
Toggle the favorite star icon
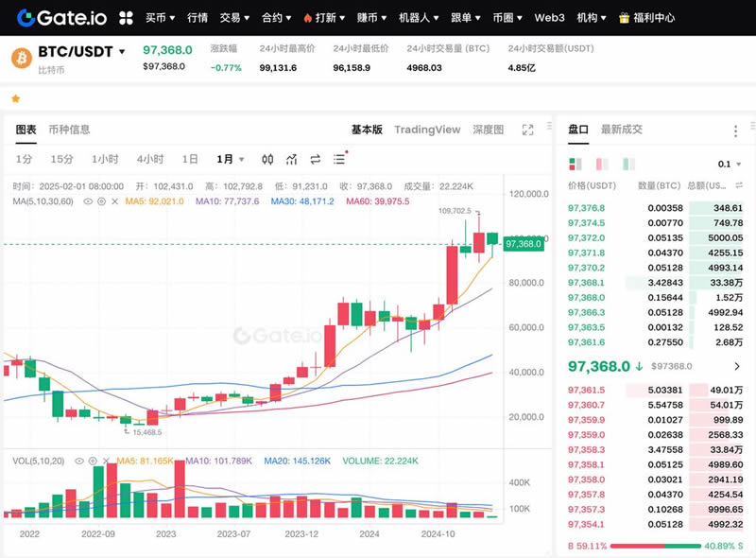pos(15,99)
